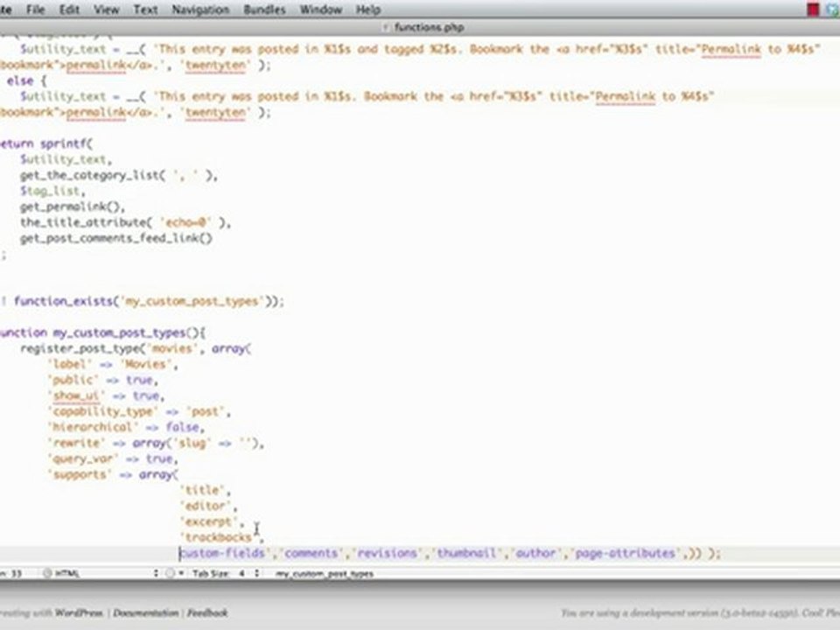The width and height of the screenshot is (840, 630).
Task: Click the 'public' => true line
Action: [103, 380]
